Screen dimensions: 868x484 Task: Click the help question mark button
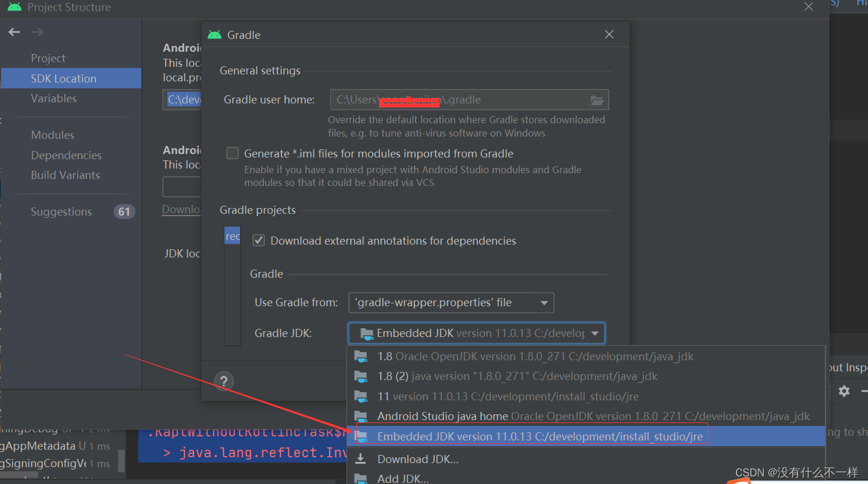point(224,381)
